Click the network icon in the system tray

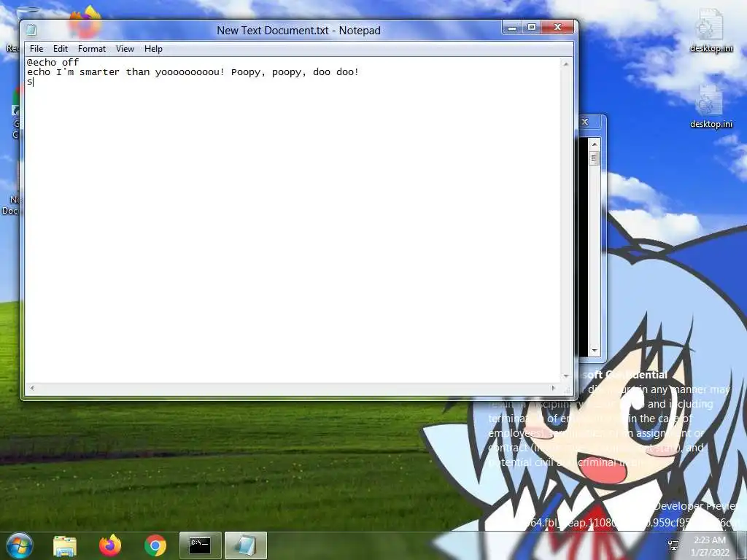(673, 545)
